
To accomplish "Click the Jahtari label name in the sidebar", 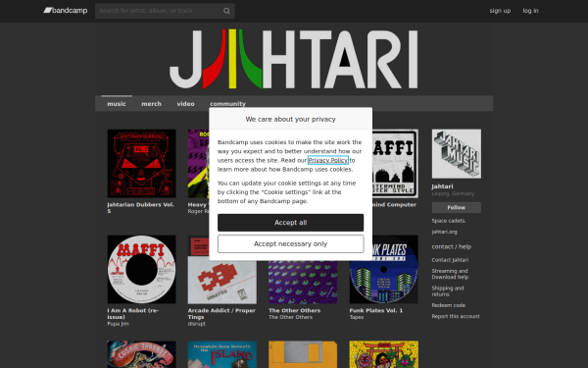I will (x=442, y=186).
